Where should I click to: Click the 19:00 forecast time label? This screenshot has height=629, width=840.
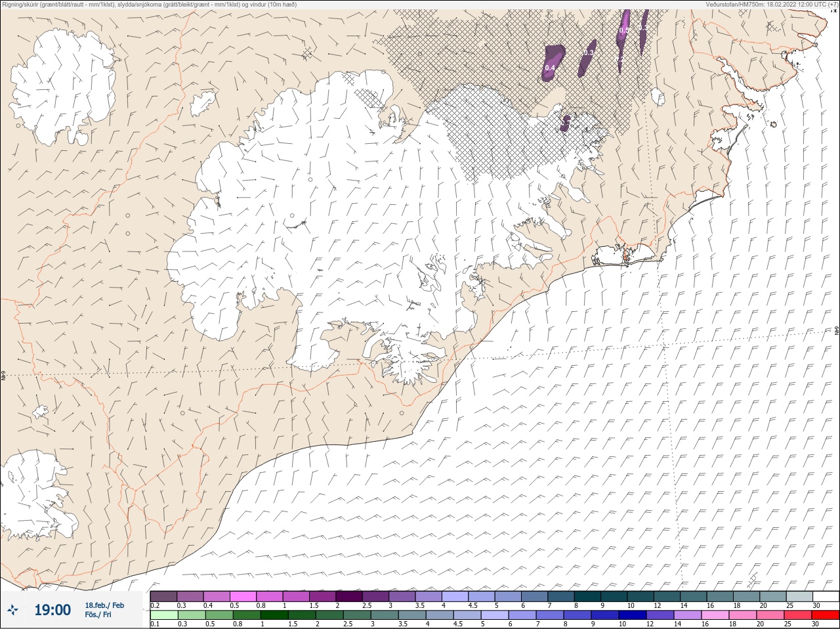pyautogui.click(x=52, y=610)
